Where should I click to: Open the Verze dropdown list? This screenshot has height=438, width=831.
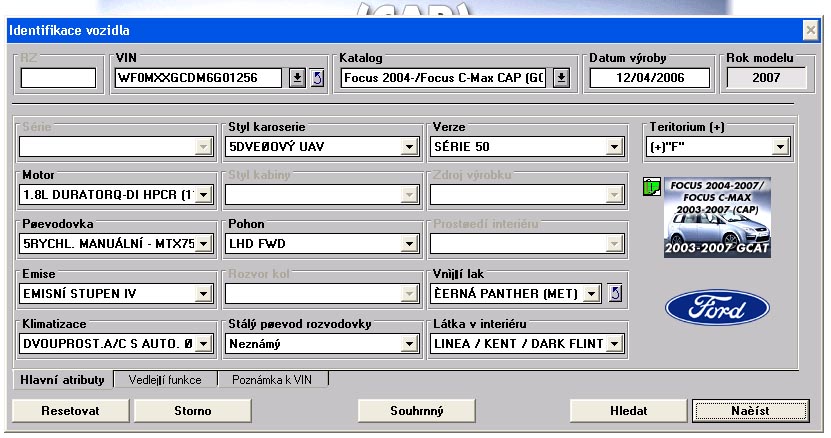click(614, 148)
